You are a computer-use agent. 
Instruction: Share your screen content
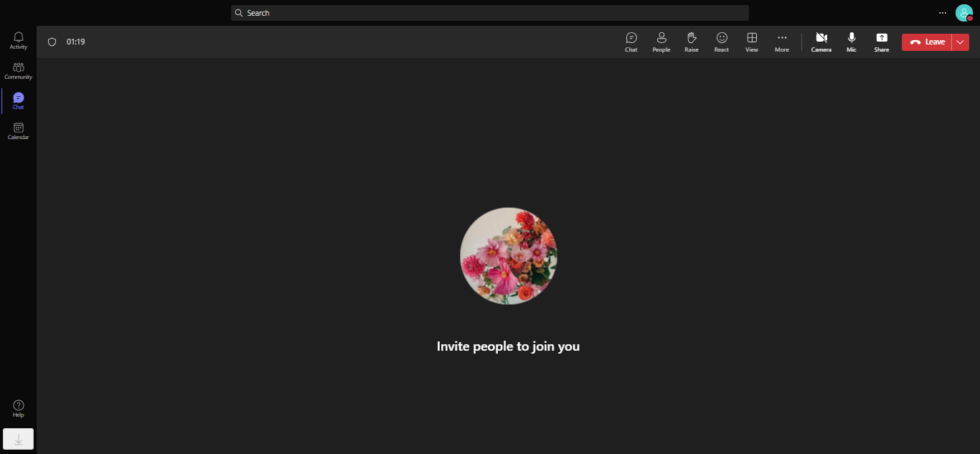coord(882,42)
